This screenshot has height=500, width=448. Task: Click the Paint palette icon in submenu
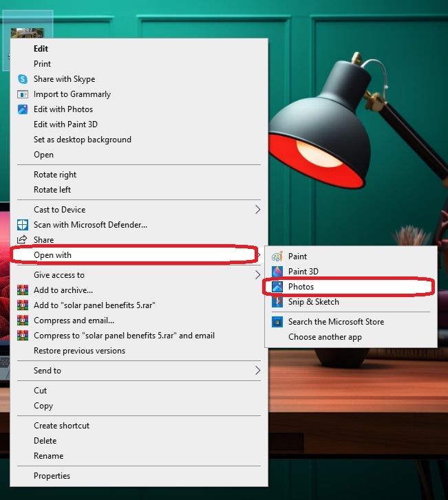pyautogui.click(x=277, y=257)
